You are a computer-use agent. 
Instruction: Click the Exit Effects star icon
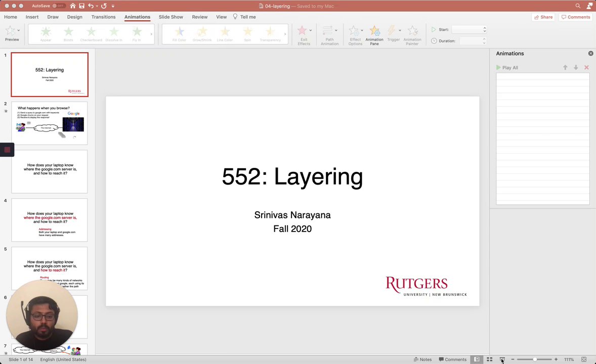[x=302, y=30]
